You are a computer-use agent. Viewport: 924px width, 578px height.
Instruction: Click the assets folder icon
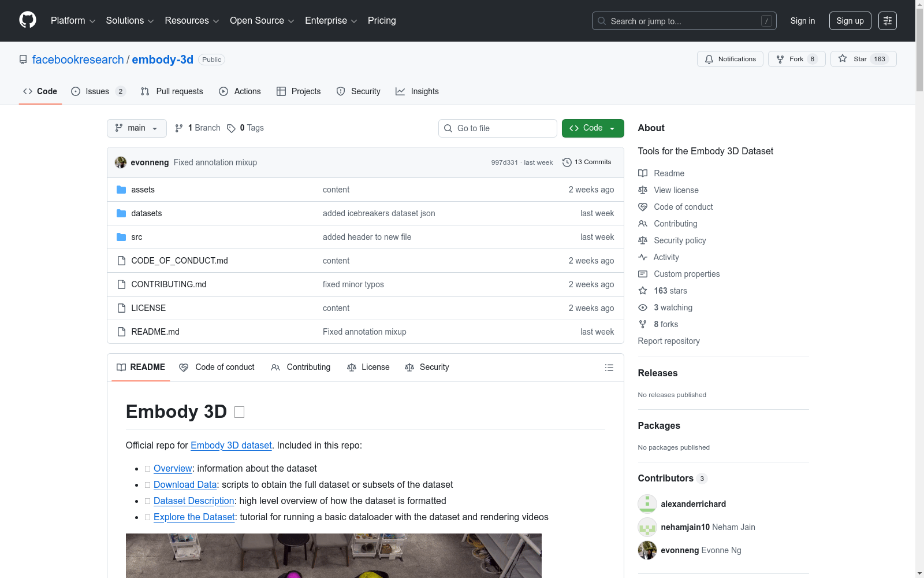click(121, 190)
